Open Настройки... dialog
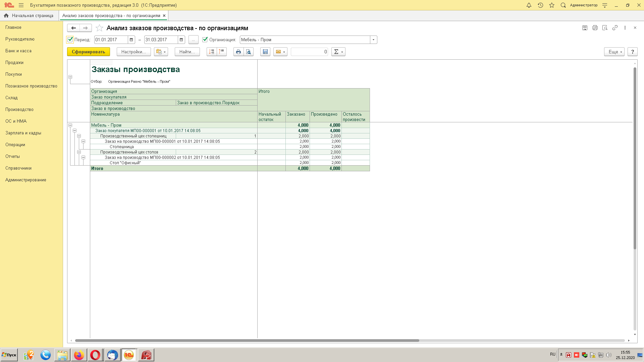 point(133,52)
